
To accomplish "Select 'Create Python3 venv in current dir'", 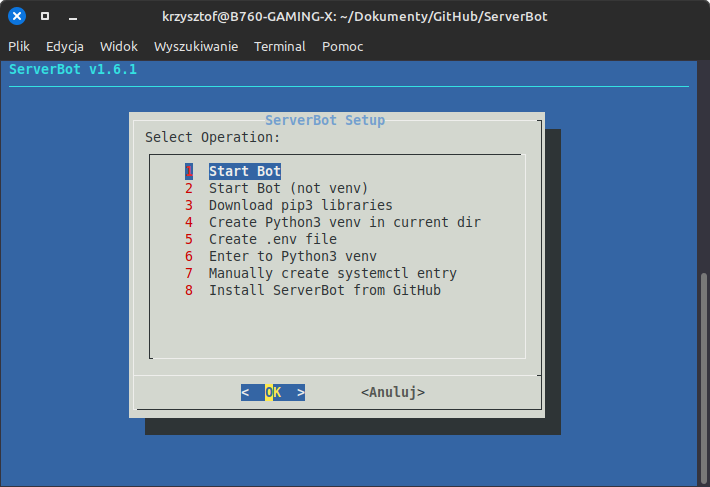I will [x=345, y=222].
